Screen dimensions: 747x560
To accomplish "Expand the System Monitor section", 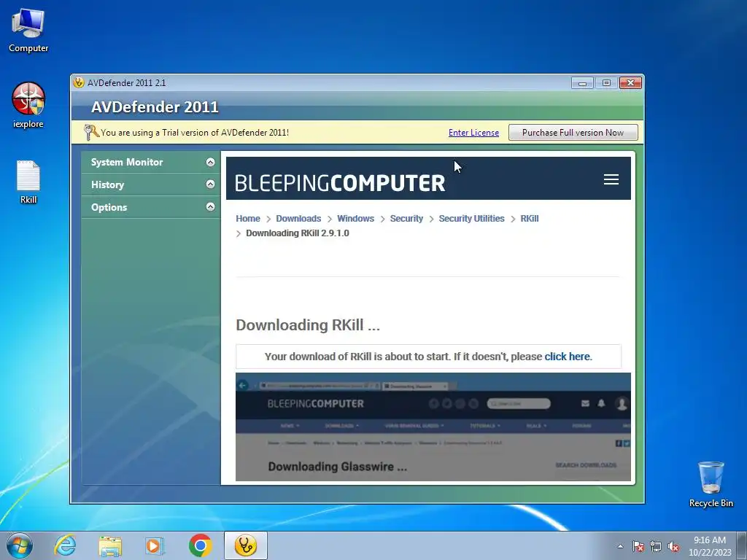I will click(210, 162).
